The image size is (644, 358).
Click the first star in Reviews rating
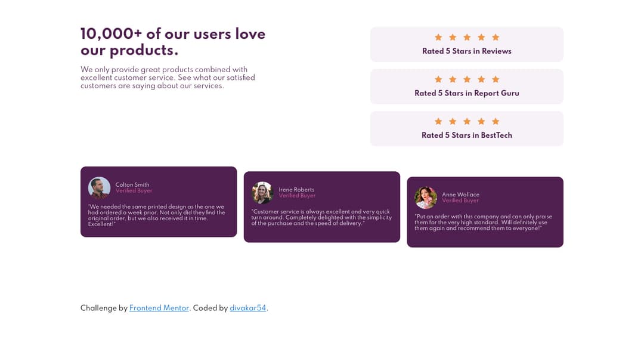pos(438,37)
